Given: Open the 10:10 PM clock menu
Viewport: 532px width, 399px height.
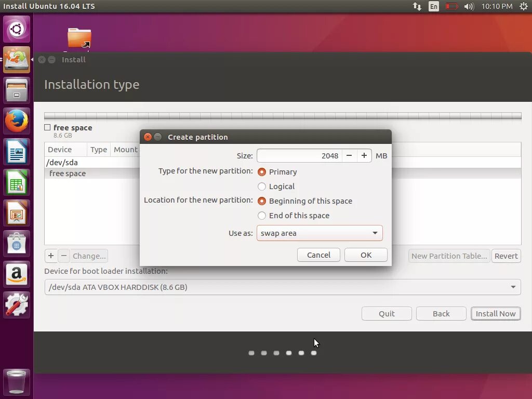Looking at the screenshot, I should coord(497,6).
